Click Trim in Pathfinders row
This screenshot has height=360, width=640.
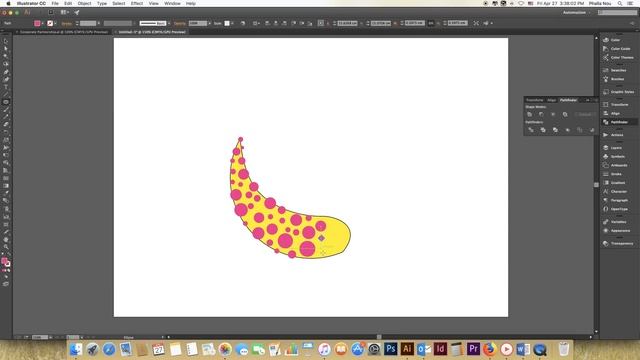[543, 130]
